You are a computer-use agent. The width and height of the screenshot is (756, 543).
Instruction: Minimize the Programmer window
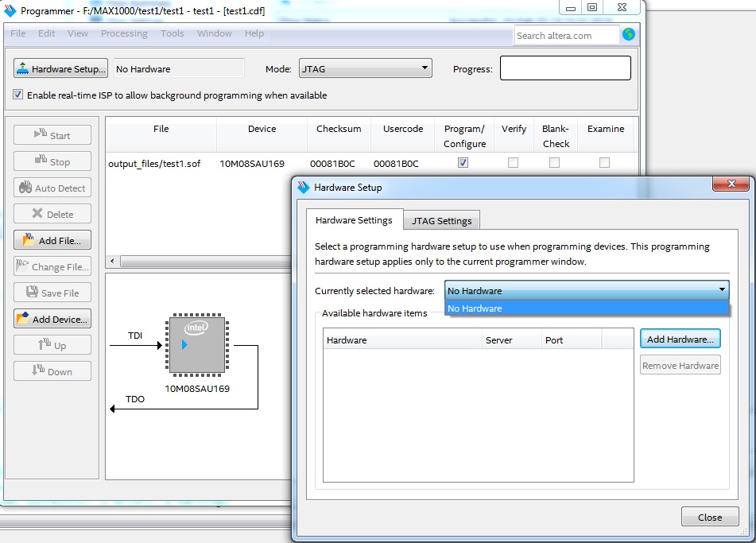pyautogui.click(x=570, y=8)
